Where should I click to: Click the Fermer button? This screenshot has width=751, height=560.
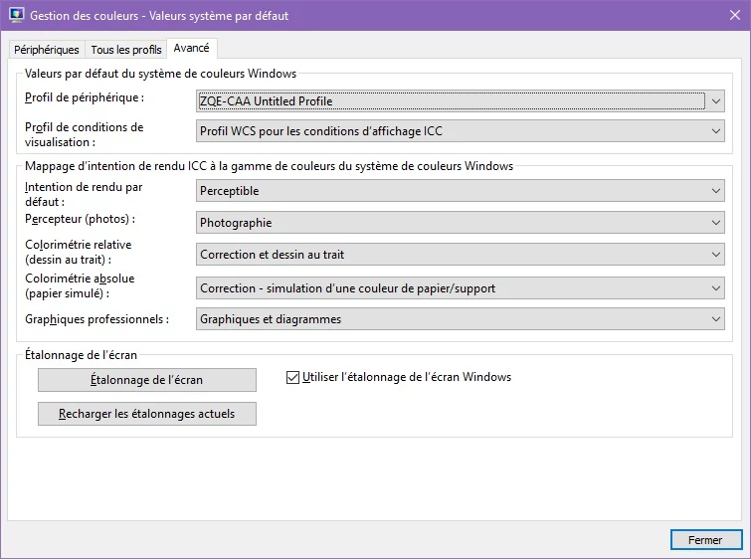coord(705,540)
